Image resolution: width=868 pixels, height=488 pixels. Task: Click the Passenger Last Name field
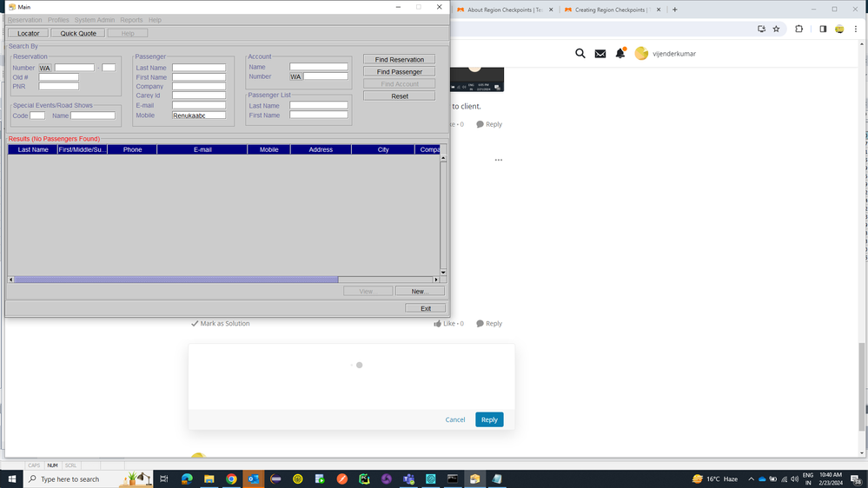[199, 68]
